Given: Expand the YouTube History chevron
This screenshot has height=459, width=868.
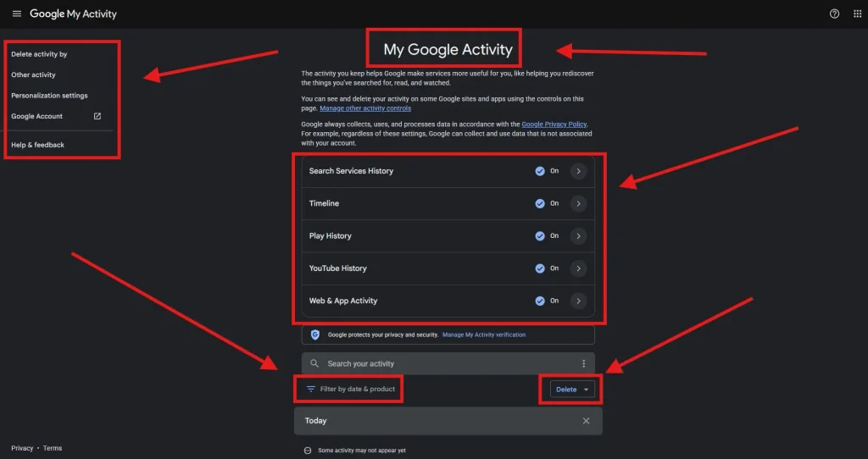Looking at the screenshot, I should 578,268.
